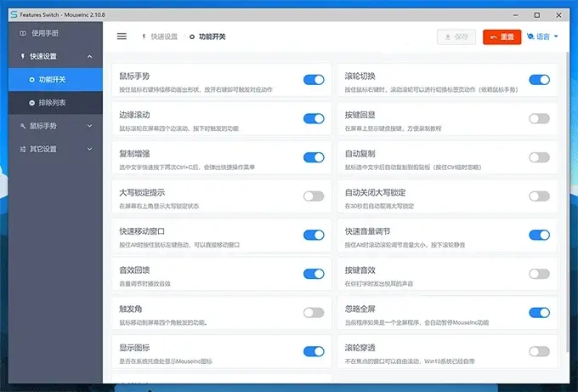This screenshot has width=578, height=392.
Task: Enable the 按键回显 toggle
Action: pyautogui.click(x=539, y=119)
